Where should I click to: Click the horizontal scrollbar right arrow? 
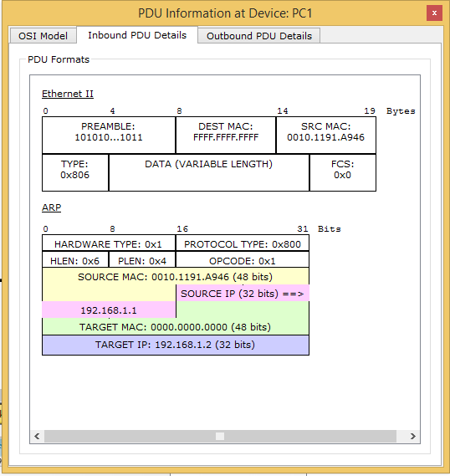point(412,436)
